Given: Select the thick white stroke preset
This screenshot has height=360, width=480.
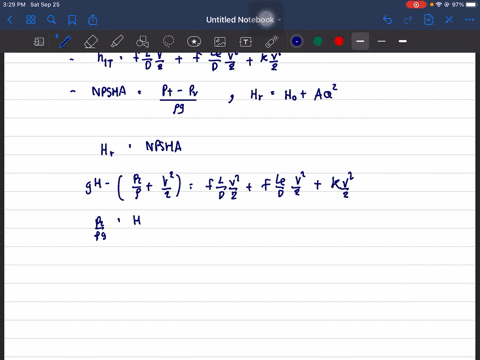Looking at the screenshot, I should tap(403, 41).
